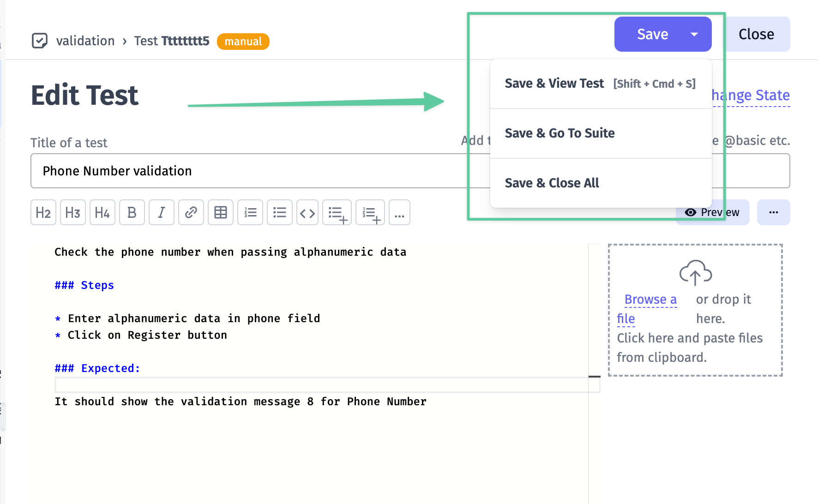Click the validation message 8 result line
Viewport: 818px width, 504px height.
coord(241,402)
